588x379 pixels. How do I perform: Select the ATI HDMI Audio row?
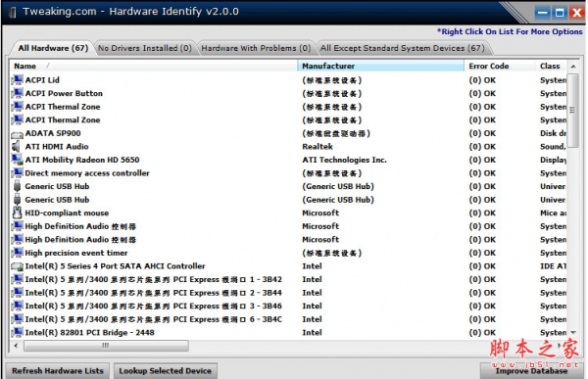[288, 147]
